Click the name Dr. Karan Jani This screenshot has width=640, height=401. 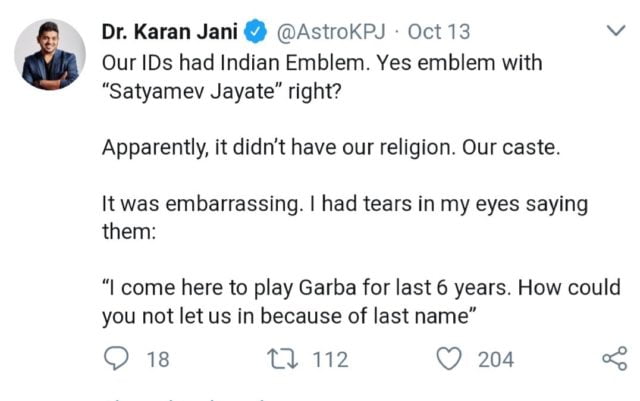[x=169, y=33]
